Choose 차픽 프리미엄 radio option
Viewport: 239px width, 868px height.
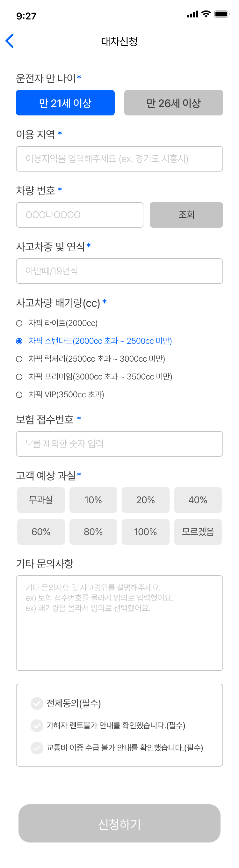click(x=19, y=377)
